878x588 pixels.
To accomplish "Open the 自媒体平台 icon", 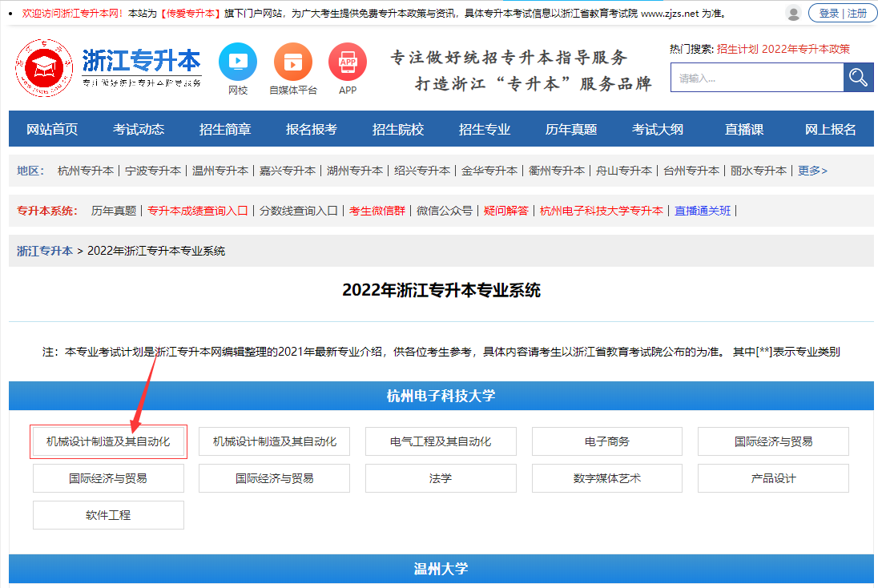I will coord(292,61).
